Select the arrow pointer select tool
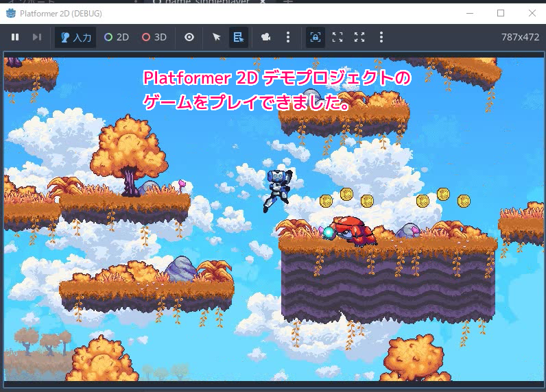Image resolution: width=546 pixels, height=392 pixels. [216, 37]
